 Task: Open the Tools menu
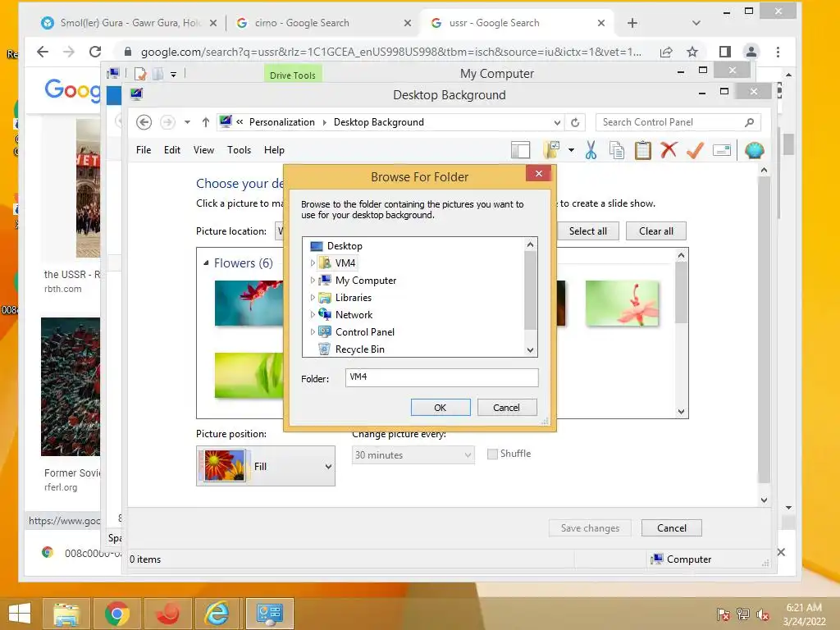(x=239, y=150)
